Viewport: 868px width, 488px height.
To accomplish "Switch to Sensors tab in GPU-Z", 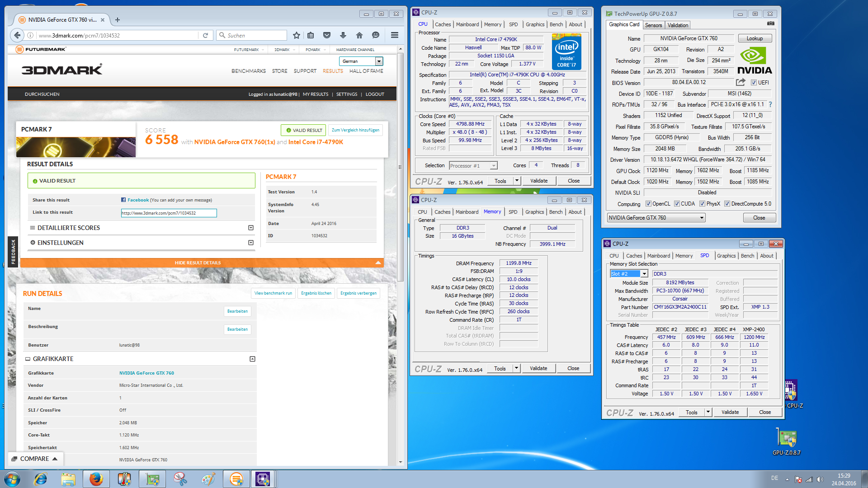I will [x=653, y=25].
